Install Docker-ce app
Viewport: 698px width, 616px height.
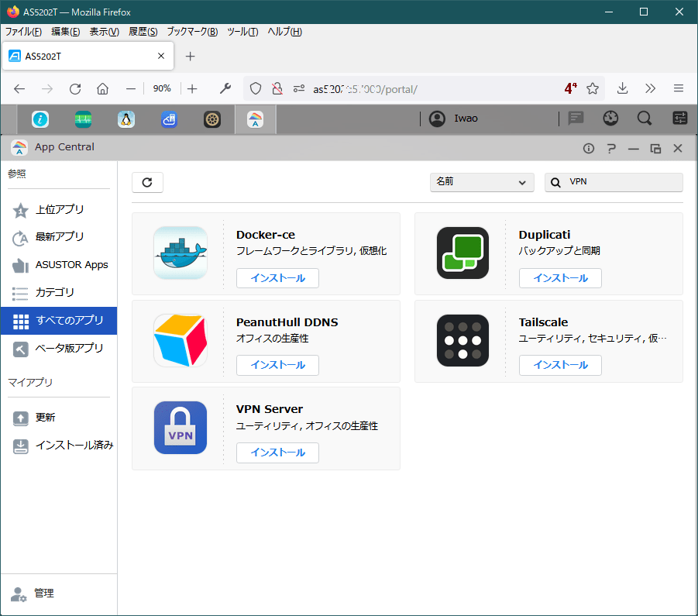[x=277, y=278]
